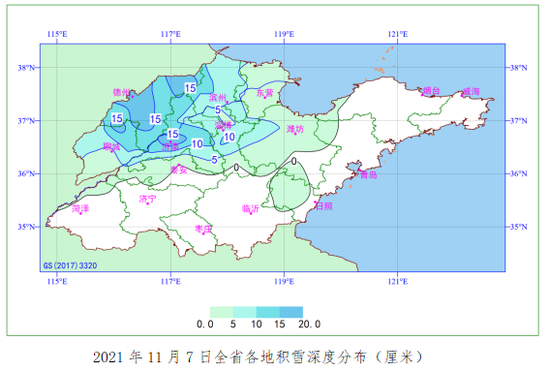Image resolution: width=550 pixels, height=372 pixels.
Task: Select the 滨州 city label
Action: coord(218,98)
